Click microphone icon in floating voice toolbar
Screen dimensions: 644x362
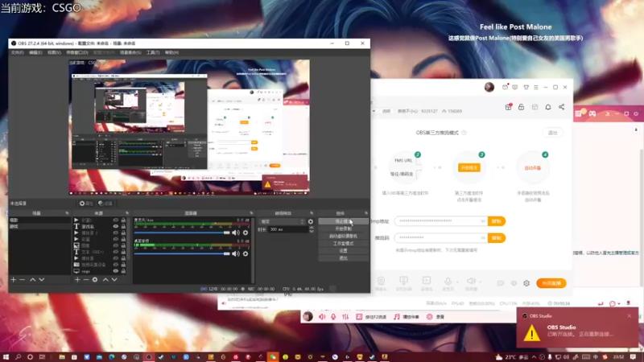(x=333, y=317)
